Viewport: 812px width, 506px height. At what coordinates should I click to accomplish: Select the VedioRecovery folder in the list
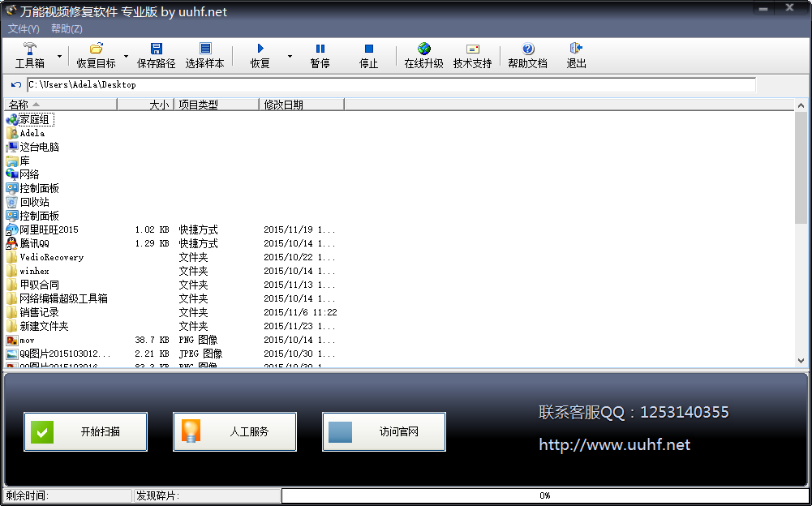coord(51,257)
